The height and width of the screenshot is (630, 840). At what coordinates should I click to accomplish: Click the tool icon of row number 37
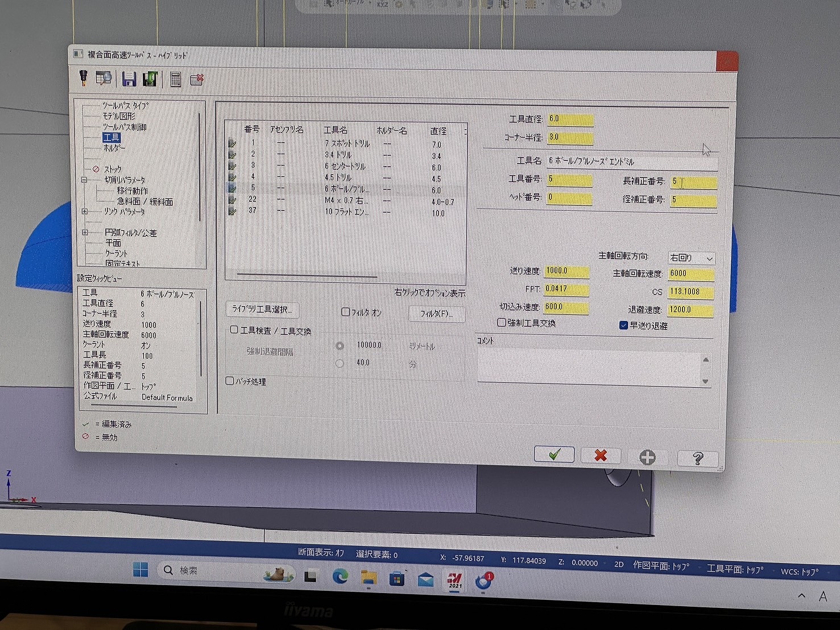[232, 211]
